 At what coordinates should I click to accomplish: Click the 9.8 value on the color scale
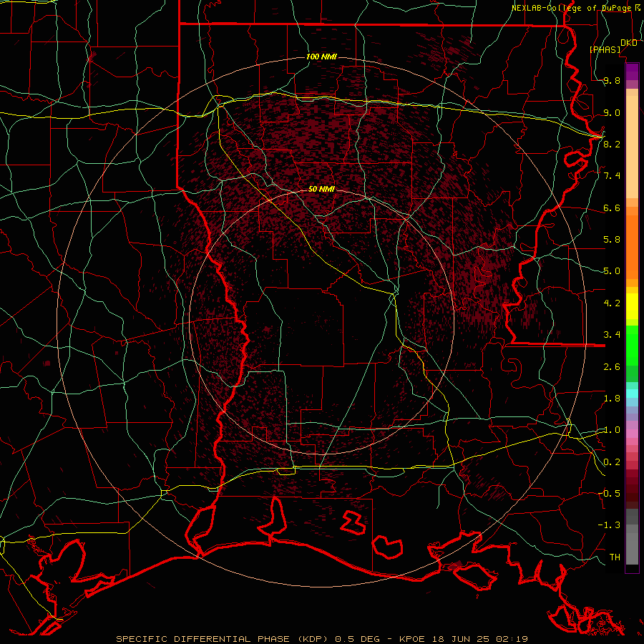pos(612,81)
